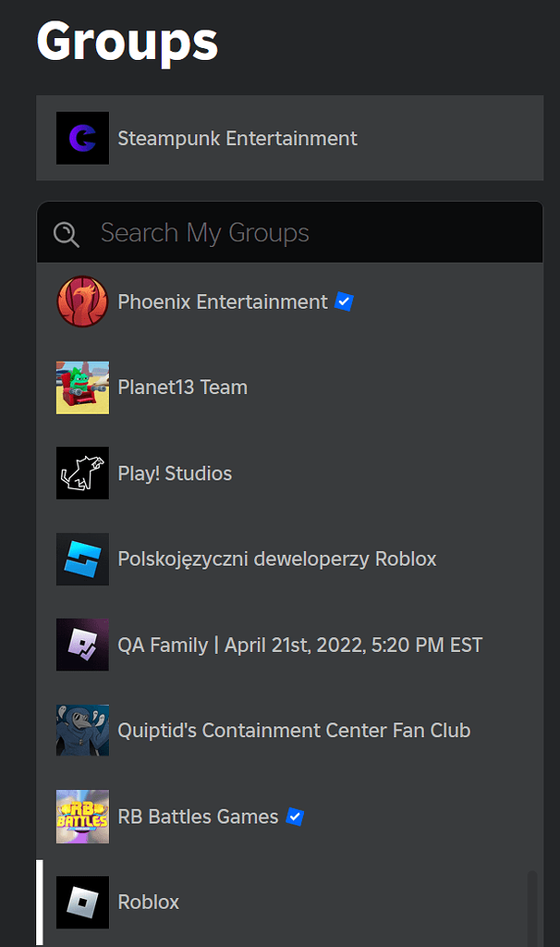Click the verified badge beside RB Battles Games

point(295,817)
